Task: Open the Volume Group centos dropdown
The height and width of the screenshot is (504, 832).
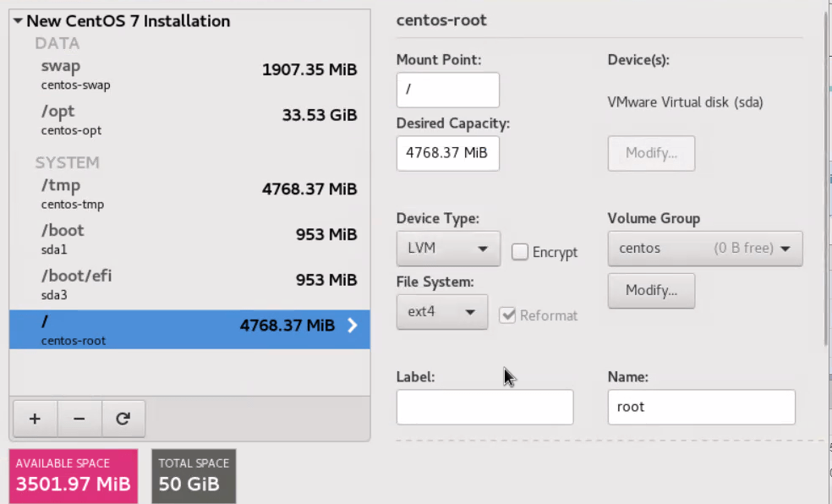Action: (x=704, y=248)
